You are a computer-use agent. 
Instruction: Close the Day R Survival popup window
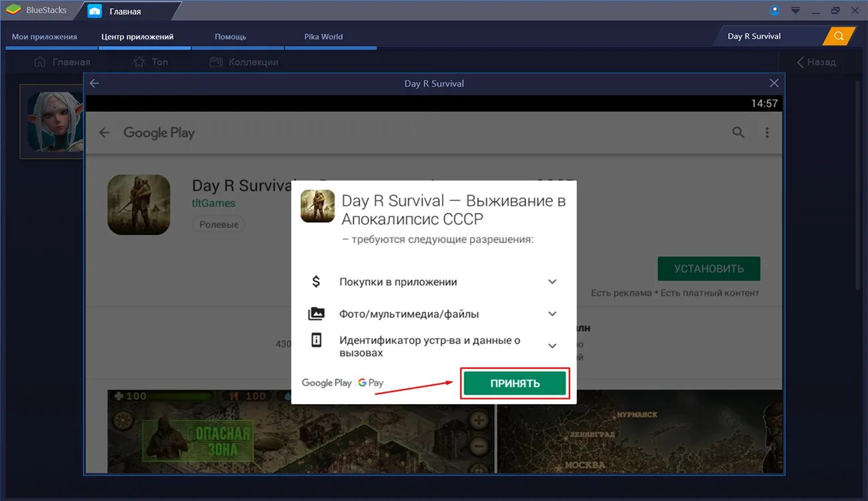coord(774,83)
